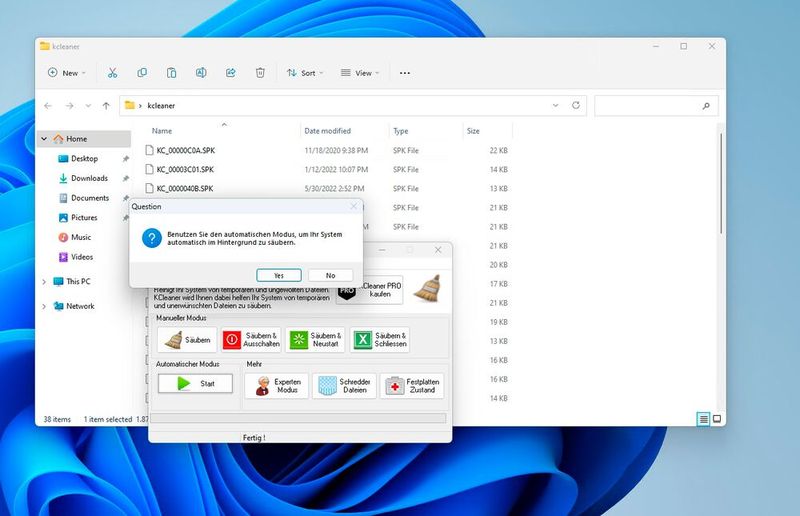Click Säubern & Neustart green restart button
The height and width of the screenshot is (516, 800).
point(315,340)
